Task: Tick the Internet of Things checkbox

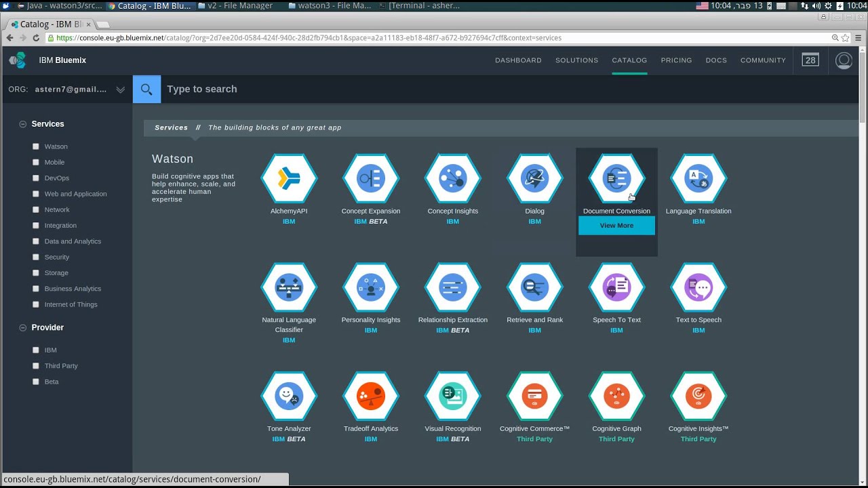Action: click(36, 304)
